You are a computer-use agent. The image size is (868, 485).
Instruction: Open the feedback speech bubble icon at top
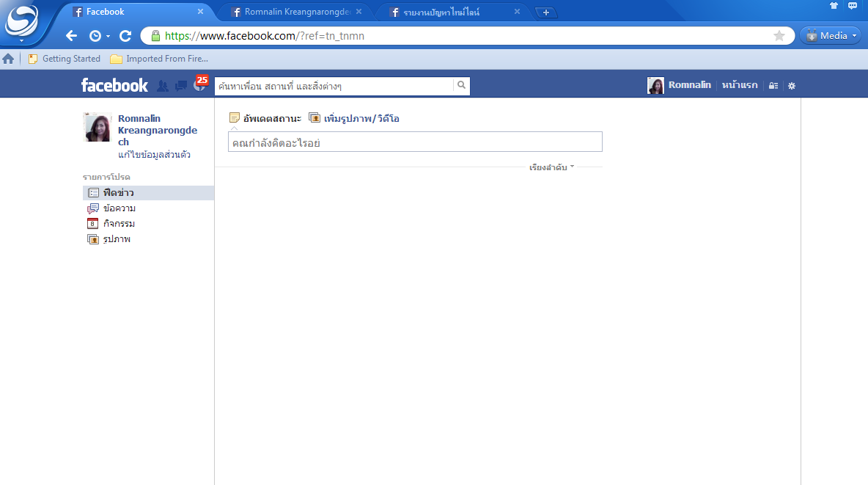853,6
